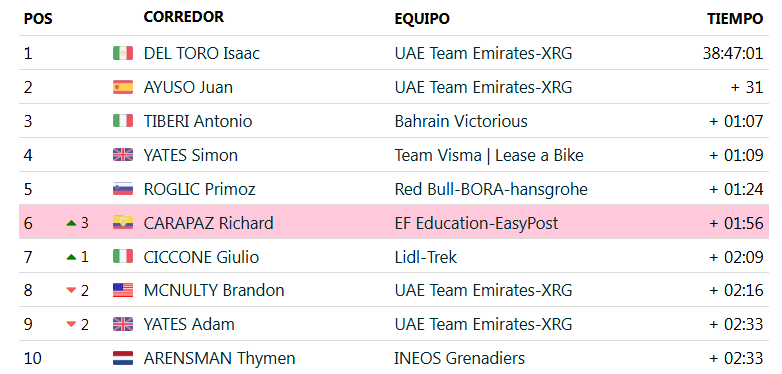Click the Mexico flag beside DEL TORO Isaac
The width and height of the screenshot is (782, 374).
click(123, 53)
